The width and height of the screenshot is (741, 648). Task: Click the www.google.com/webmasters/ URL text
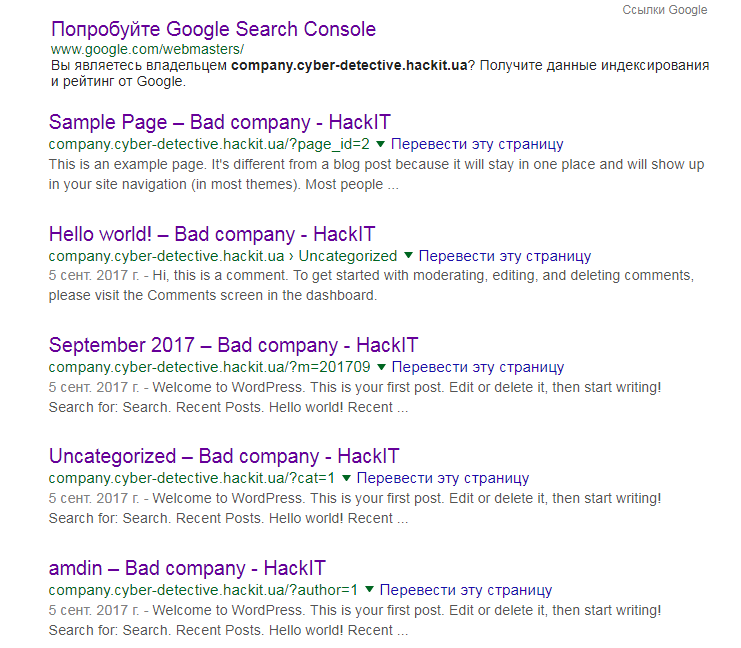point(147,49)
